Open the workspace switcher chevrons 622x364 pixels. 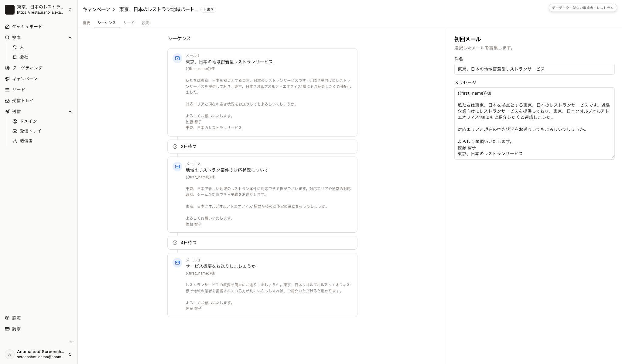(x=70, y=10)
